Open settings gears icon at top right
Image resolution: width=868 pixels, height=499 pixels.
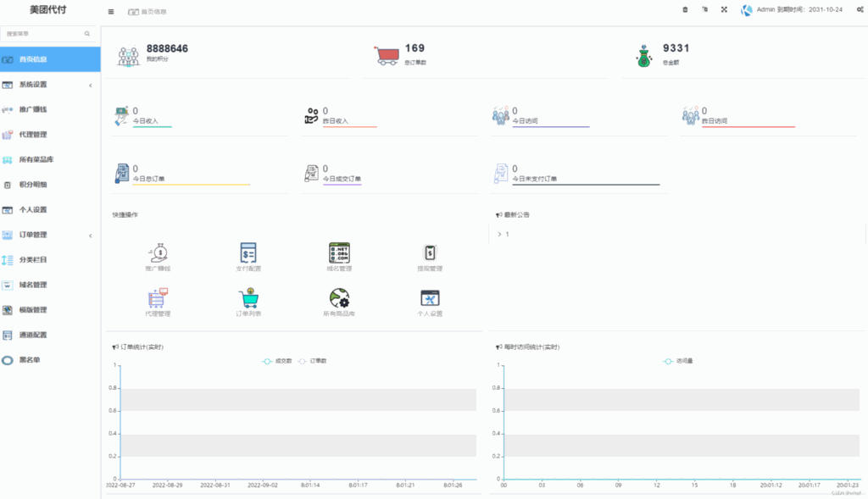[x=860, y=10]
